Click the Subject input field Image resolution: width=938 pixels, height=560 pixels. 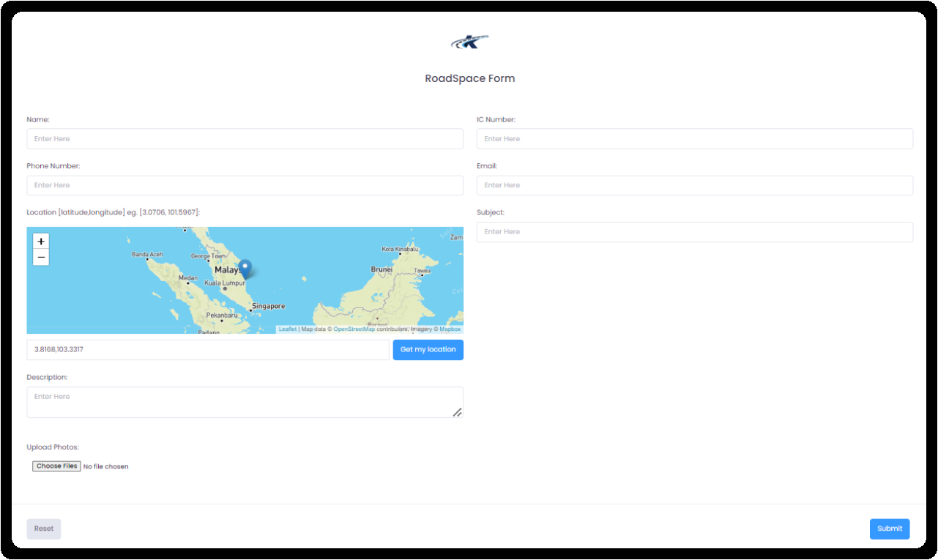[x=694, y=232]
